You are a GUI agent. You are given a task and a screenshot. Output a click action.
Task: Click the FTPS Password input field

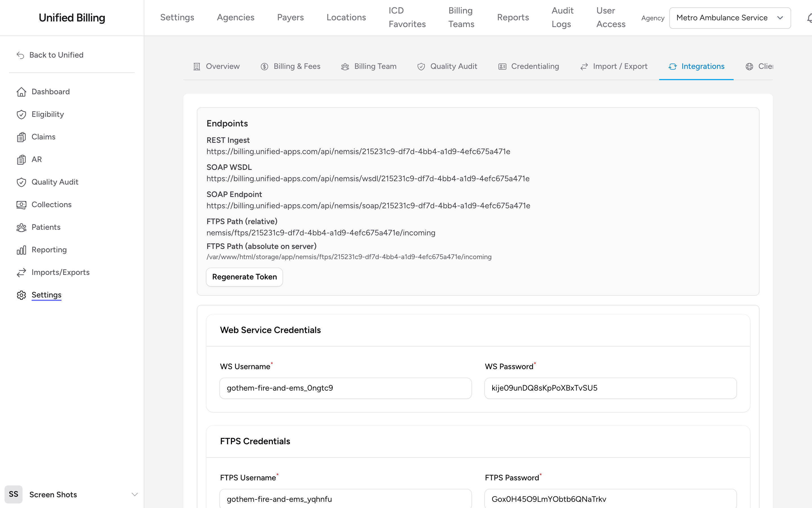click(x=610, y=499)
